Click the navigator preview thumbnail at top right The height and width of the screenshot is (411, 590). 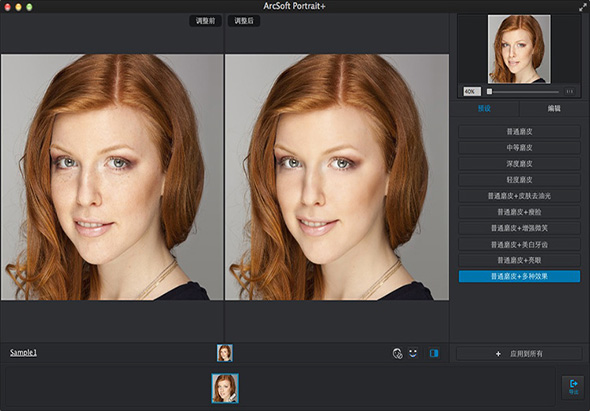pyautogui.click(x=519, y=49)
